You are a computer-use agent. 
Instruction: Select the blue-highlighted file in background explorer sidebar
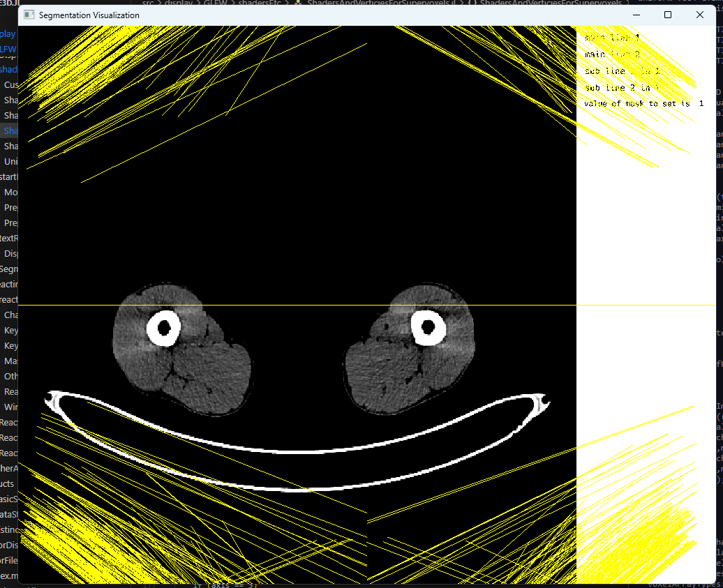[9, 130]
